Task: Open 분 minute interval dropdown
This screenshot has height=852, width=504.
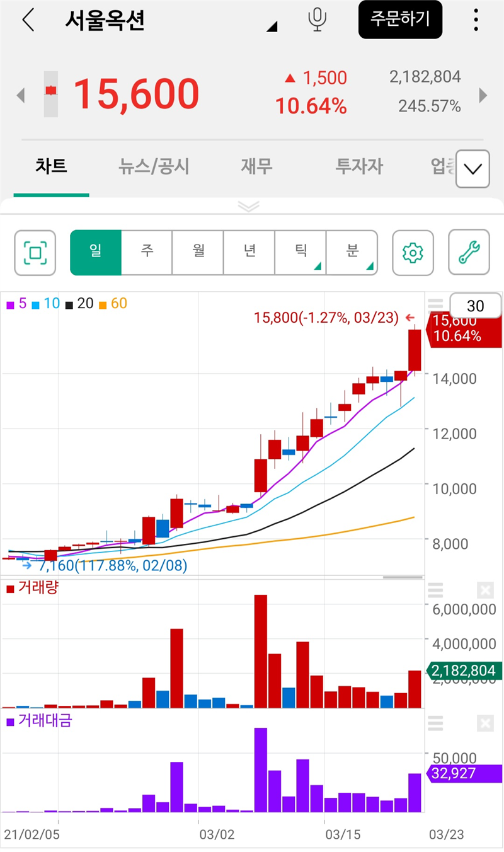Action: tap(352, 253)
